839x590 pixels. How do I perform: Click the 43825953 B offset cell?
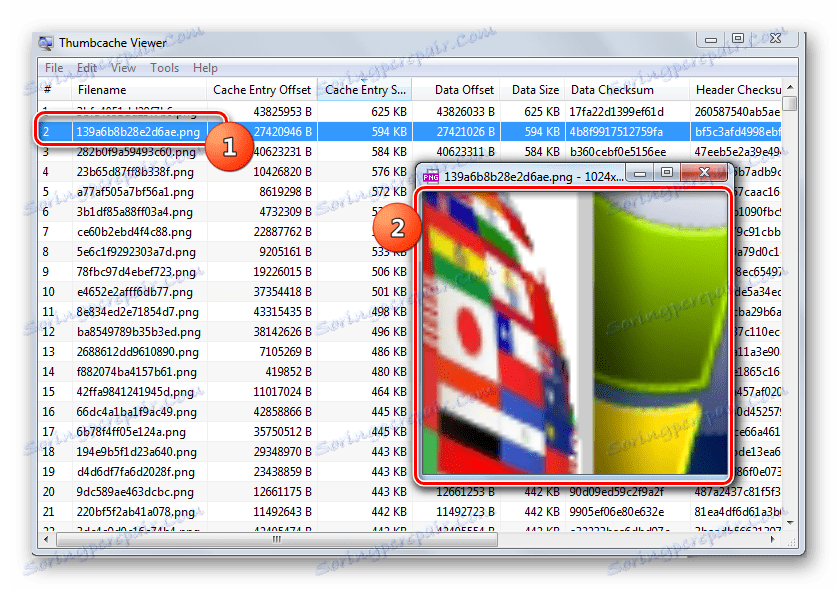point(283,112)
